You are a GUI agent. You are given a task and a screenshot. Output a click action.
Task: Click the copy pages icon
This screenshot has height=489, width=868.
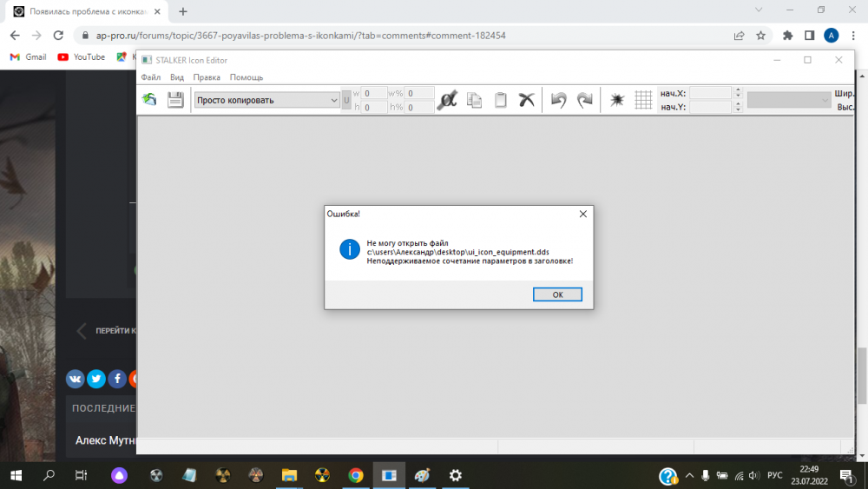pos(474,100)
